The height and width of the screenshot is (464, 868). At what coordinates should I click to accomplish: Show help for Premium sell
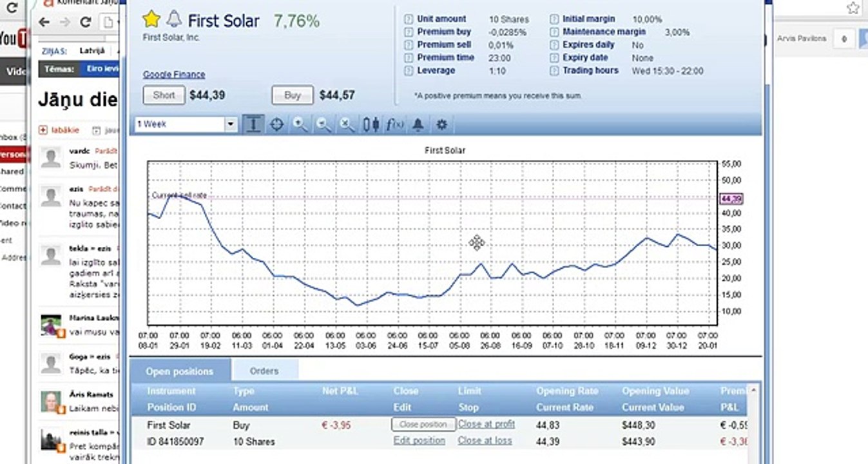click(x=409, y=45)
